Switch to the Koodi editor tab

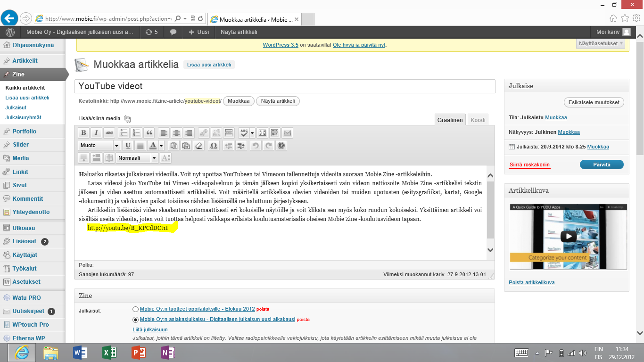(x=478, y=120)
